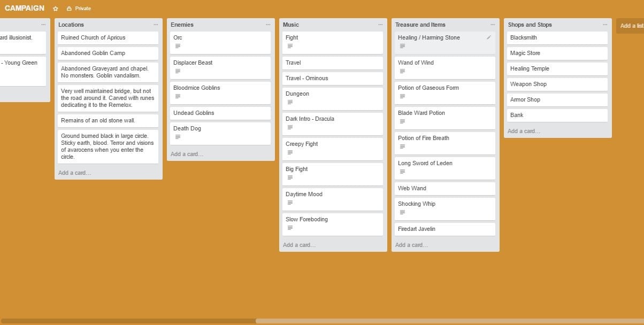Open the Blacksmith card
644x325 pixels.
pyautogui.click(x=557, y=38)
